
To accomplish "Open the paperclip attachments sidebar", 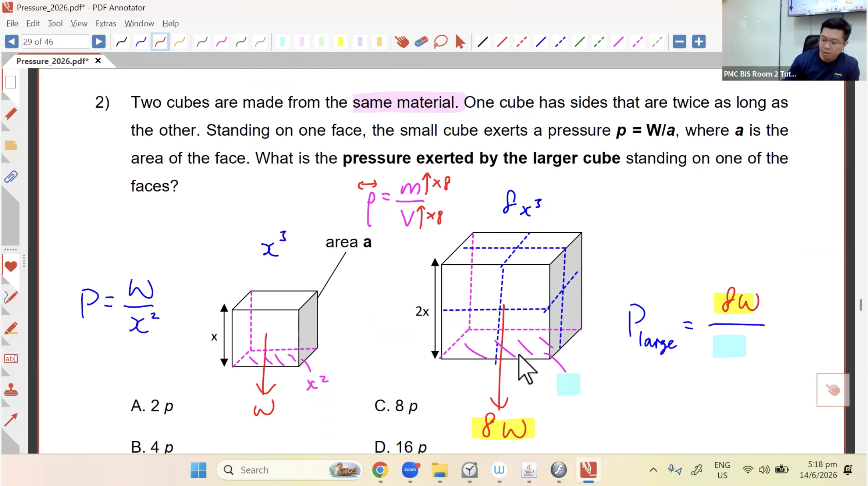I will pyautogui.click(x=11, y=177).
